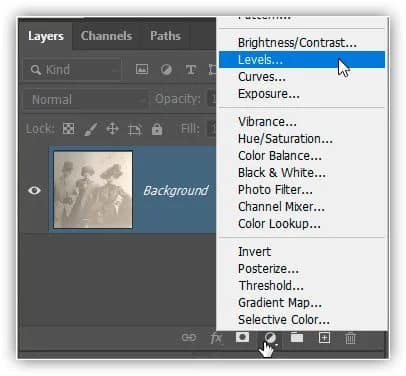Open the layer style fx menu
406x376 pixels.
(x=216, y=338)
